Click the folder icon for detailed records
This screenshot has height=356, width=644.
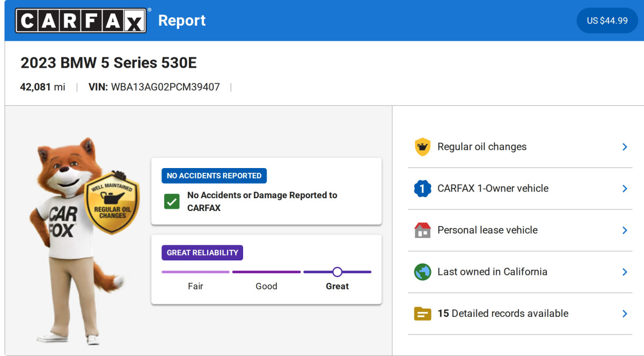click(x=422, y=314)
